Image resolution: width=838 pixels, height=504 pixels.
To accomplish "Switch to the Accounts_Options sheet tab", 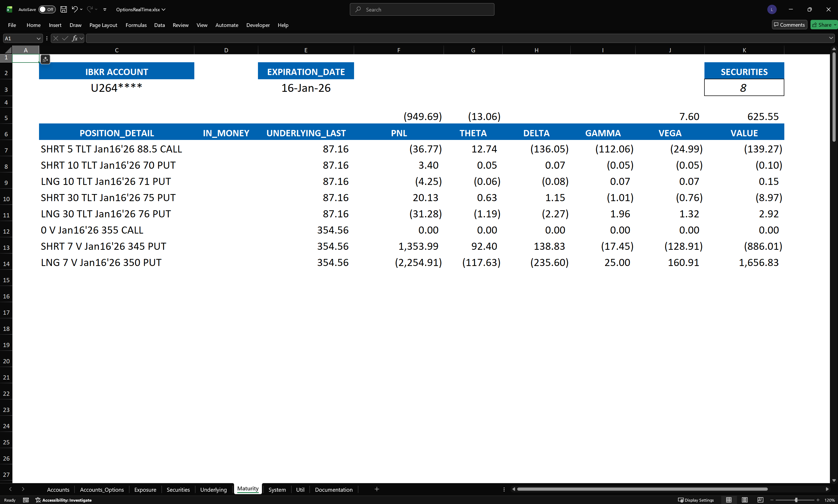I will click(x=102, y=489).
